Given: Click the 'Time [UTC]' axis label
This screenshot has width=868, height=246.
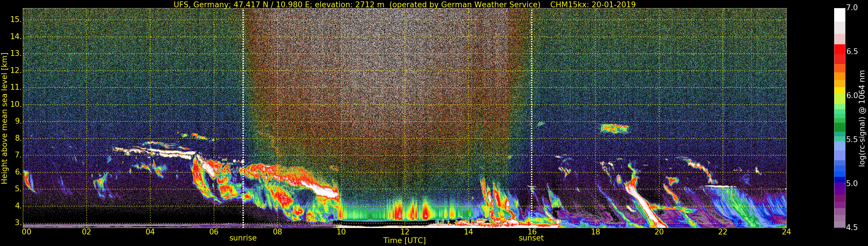Looking at the screenshot, I should (x=404, y=240).
